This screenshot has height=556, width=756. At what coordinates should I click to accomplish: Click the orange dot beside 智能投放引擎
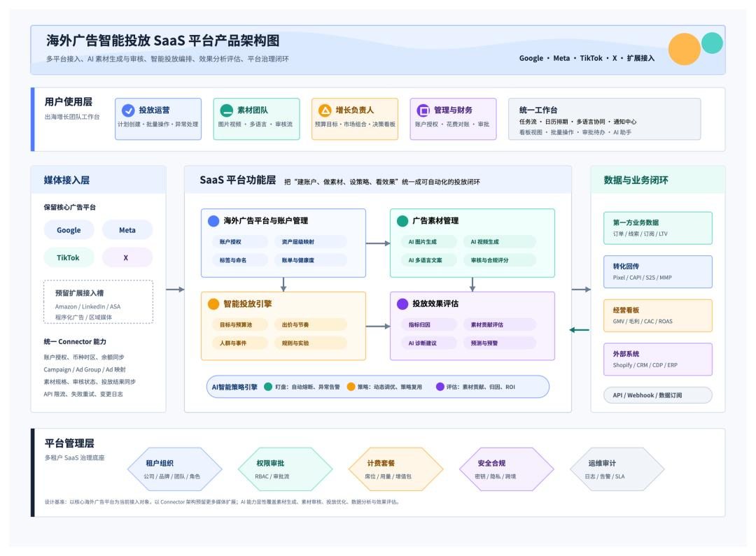(x=213, y=304)
